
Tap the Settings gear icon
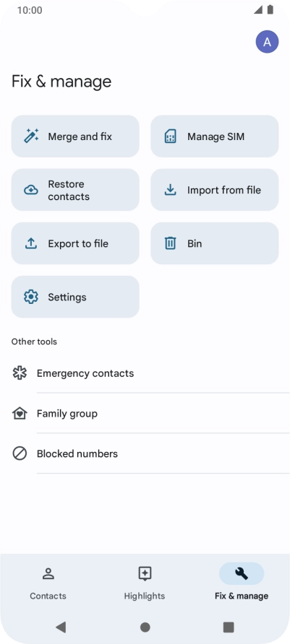pyautogui.click(x=31, y=297)
